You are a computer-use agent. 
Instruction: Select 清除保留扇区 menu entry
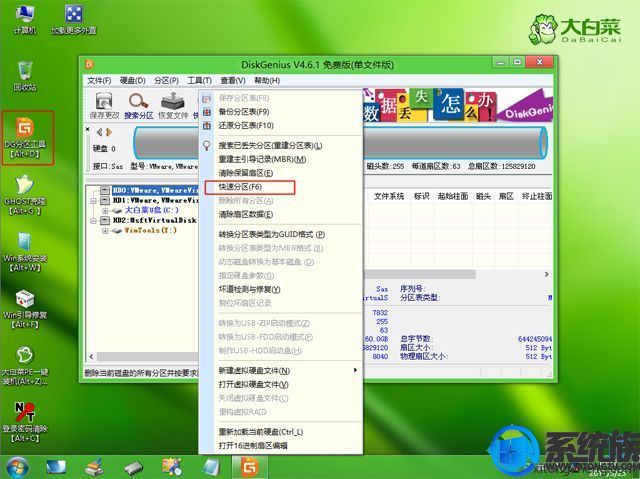(x=281, y=173)
